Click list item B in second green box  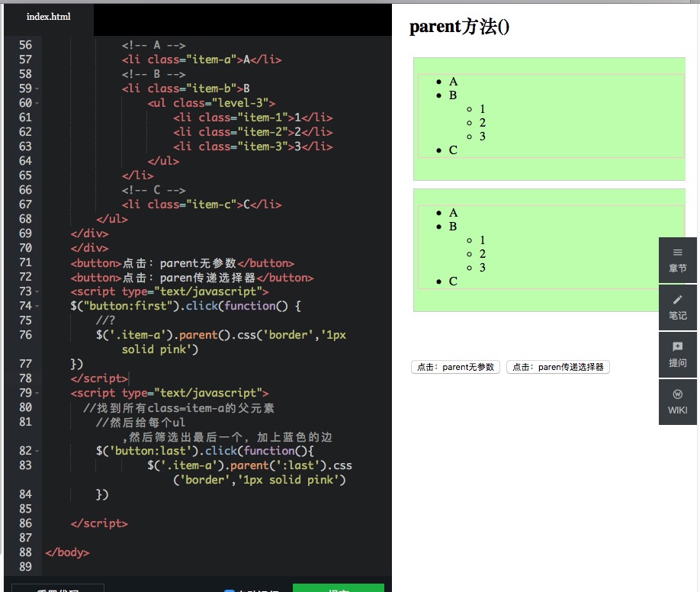pos(453,227)
